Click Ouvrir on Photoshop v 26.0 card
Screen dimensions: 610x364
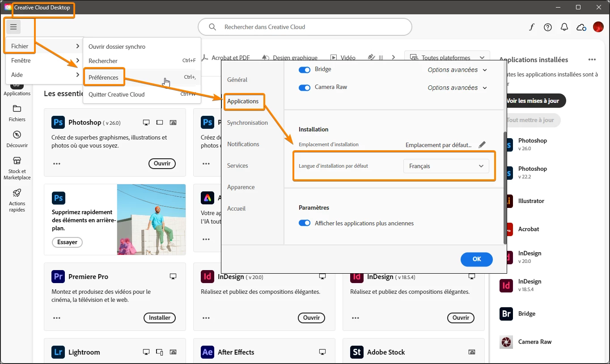point(162,164)
